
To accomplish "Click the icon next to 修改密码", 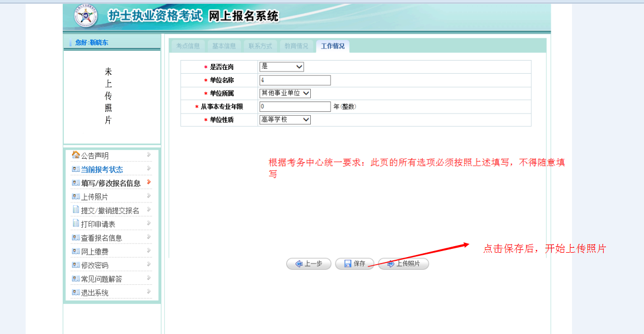I will click(x=76, y=265).
